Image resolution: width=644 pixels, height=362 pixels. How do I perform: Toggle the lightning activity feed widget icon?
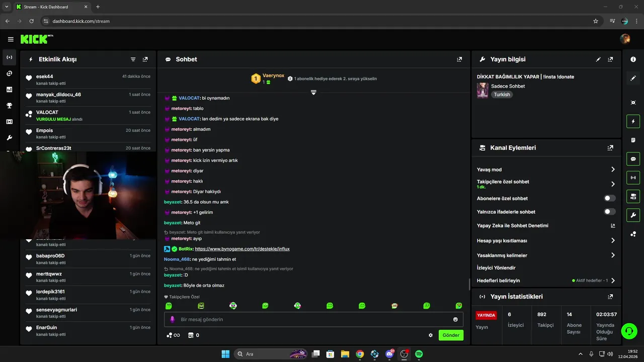click(x=633, y=121)
